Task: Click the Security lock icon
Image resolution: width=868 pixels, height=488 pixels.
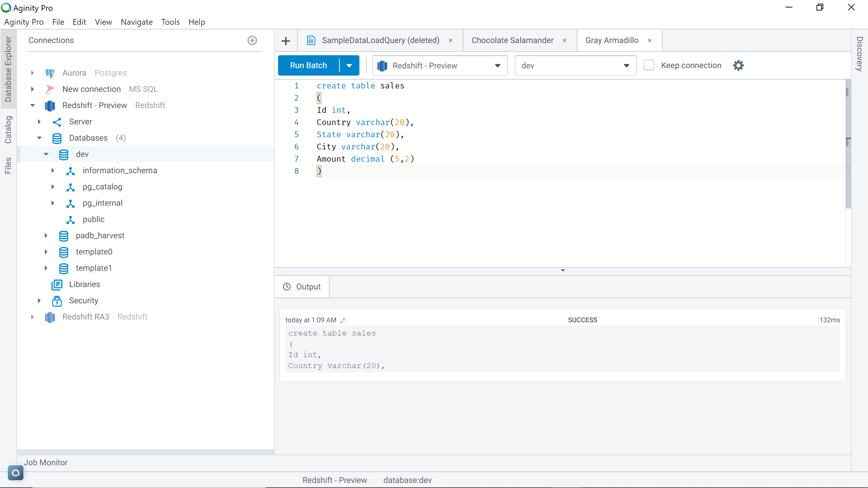Action: (57, 301)
